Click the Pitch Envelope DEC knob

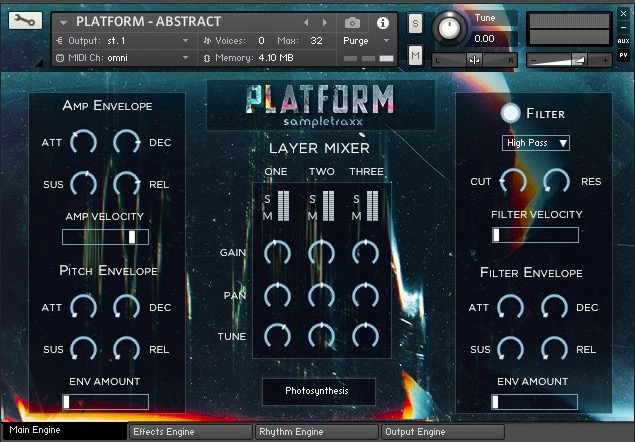(x=126, y=307)
